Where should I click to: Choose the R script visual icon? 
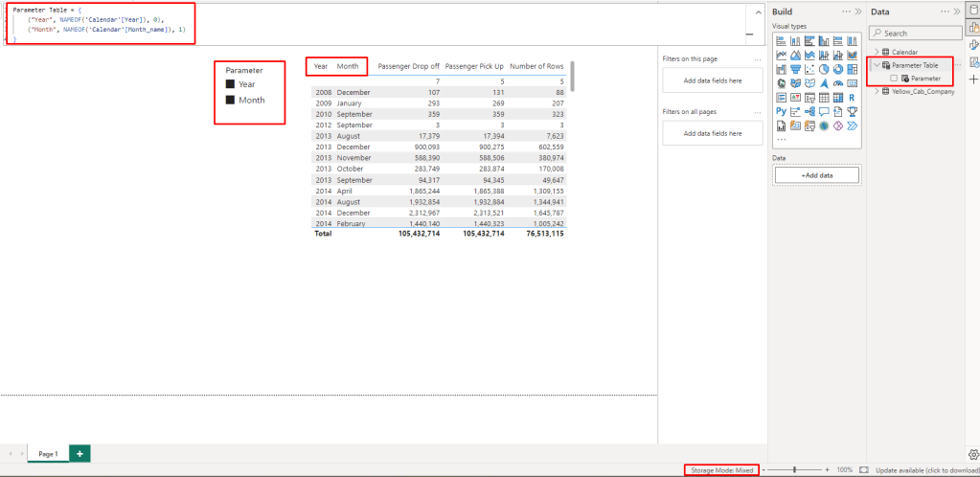(x=852, y=97)
